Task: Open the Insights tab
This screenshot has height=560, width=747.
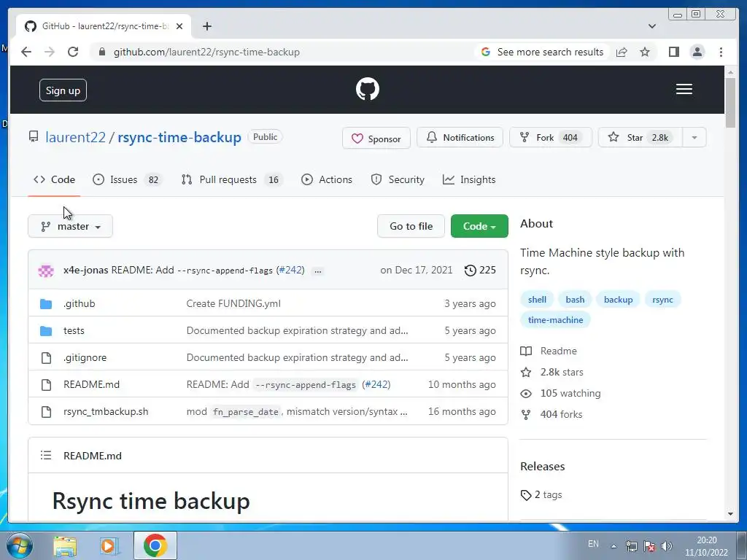Action: pyautogui.click(x=469, y=179)
